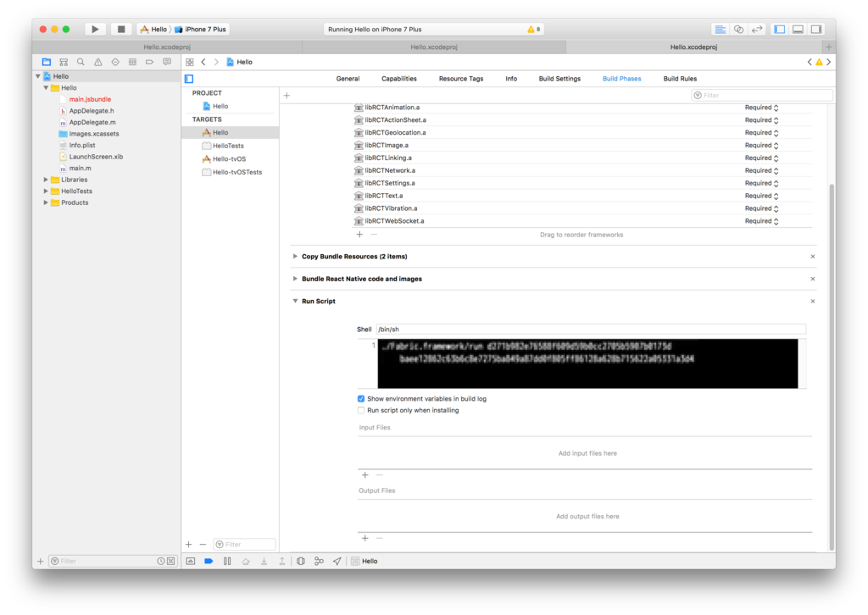Go forward in editor history

point(216,62)
